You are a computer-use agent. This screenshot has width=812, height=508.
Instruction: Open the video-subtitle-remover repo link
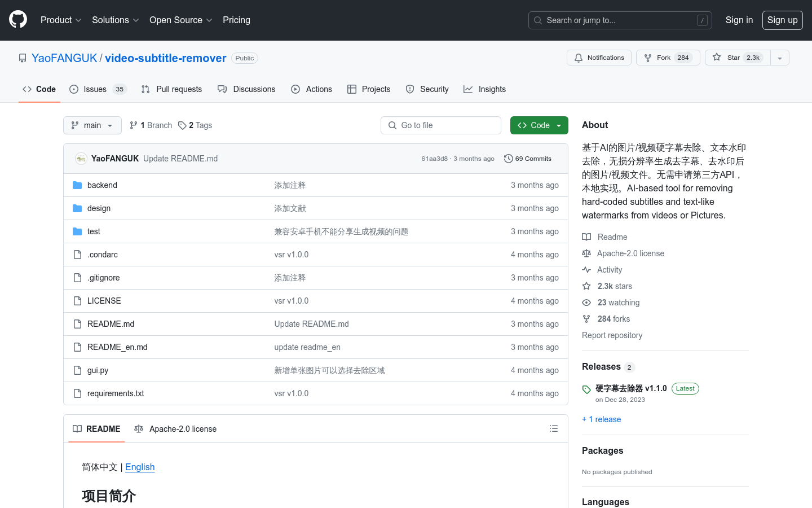coord(165,58)
